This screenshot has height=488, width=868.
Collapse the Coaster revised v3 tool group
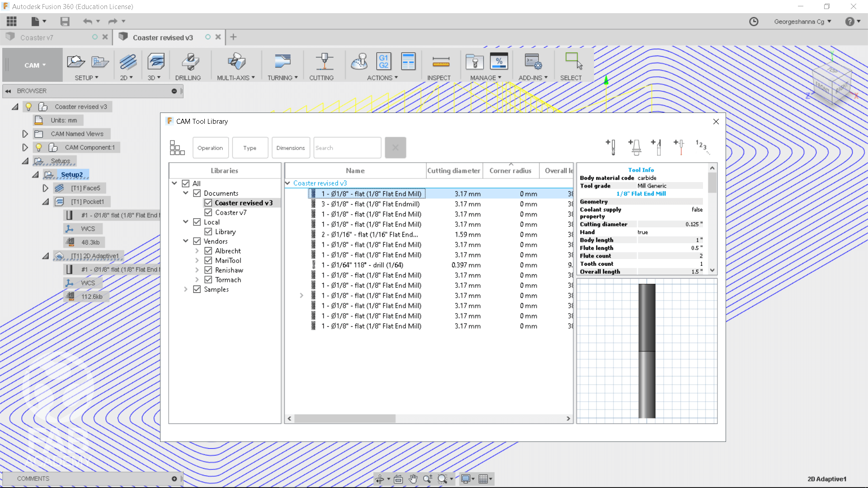click(x=288, y=183)
